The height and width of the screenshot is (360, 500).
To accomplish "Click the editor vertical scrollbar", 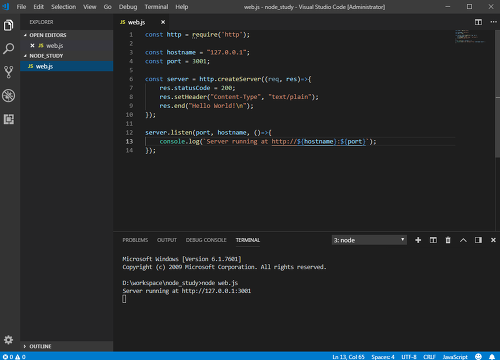I will pyautogui.click(x=497, y=93).
